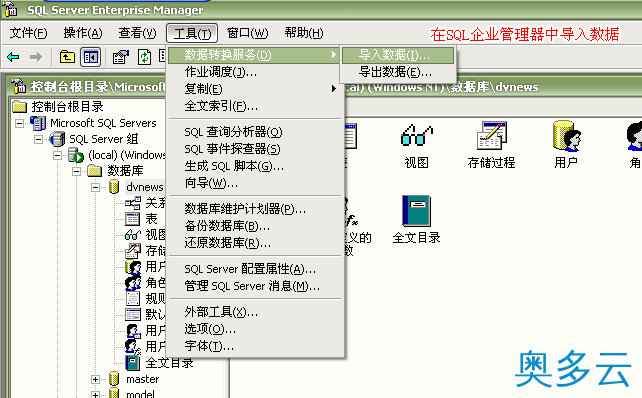This screenshot has height=398, width=642.
Task: Click the Properties toolbar icon
Action: point(120,57)
